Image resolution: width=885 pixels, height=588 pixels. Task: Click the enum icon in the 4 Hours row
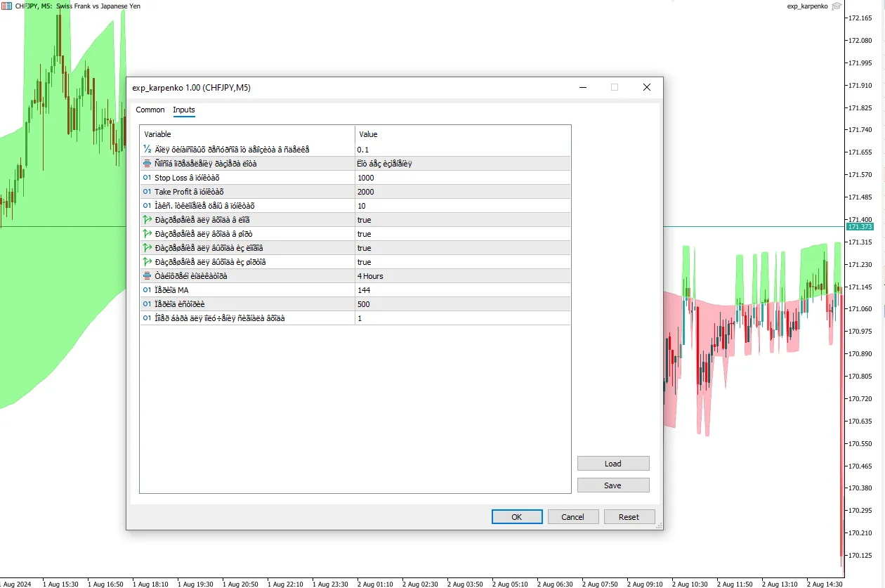pyautogui.click(x=147, y=276)
